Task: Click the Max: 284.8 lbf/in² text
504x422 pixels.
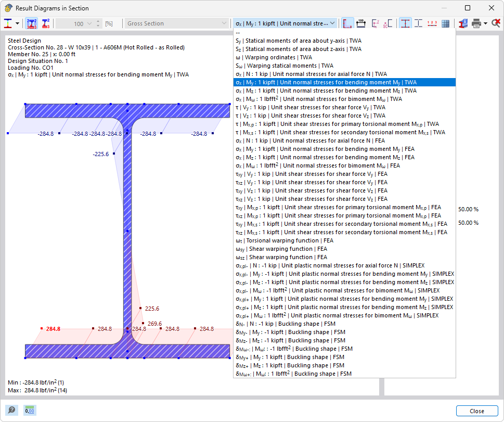Action: pos(37,390)
